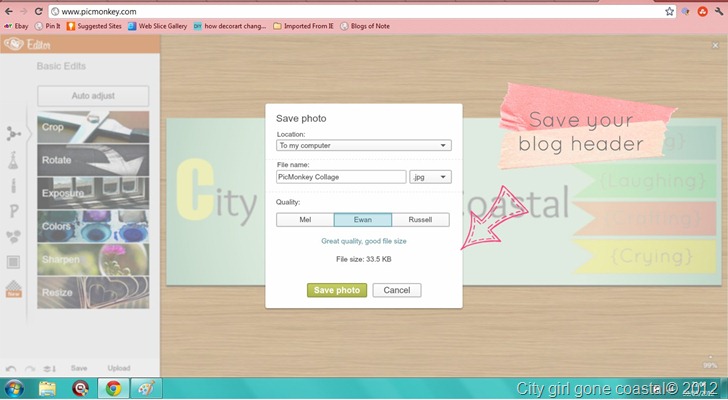Click the 99% zoom indicator
The height and width of the screenshot is (400, 728).
tap(710, 365)
